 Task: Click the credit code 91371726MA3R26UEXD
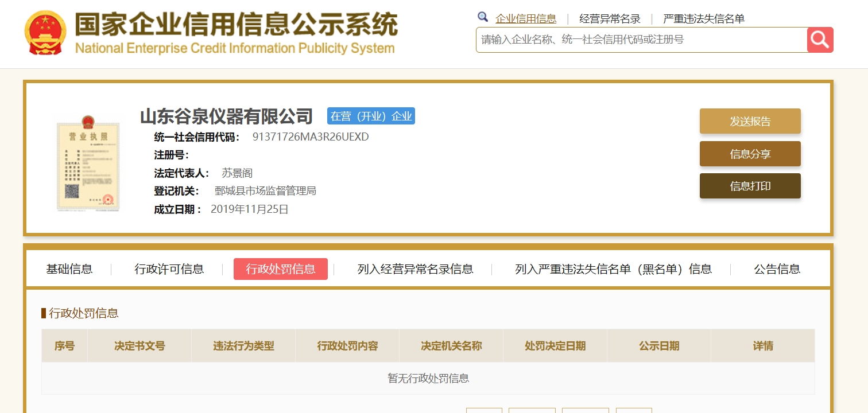[311, 137]
